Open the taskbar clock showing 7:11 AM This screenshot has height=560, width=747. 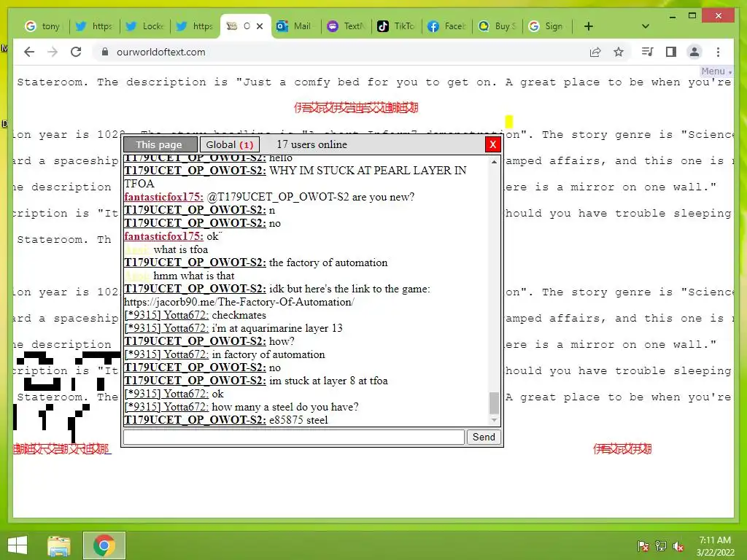[715, 546]
